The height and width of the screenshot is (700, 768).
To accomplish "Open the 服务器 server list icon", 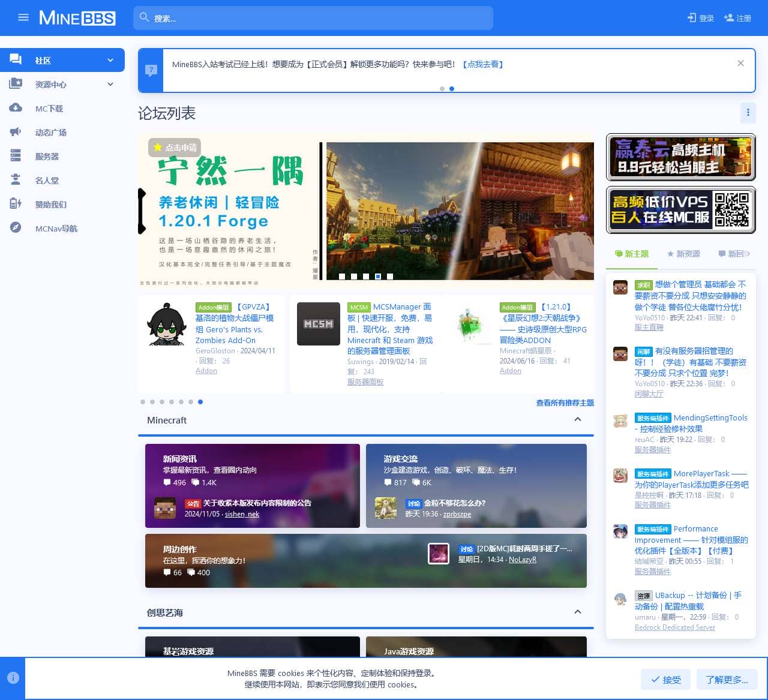I will pyautogui.click(x=16, y=156).
